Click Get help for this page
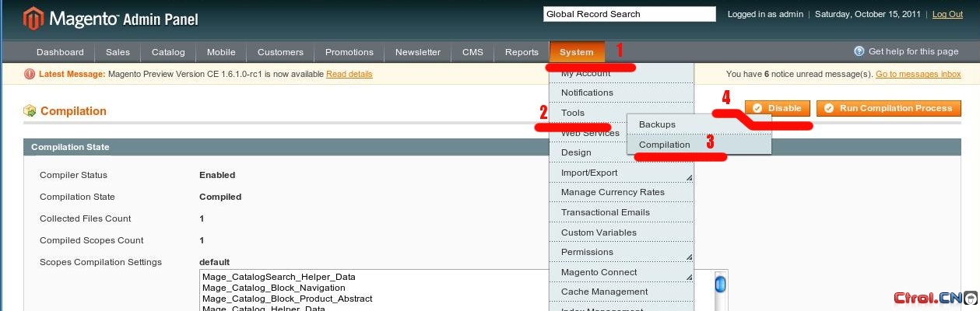Viewport: 980px width, 311px height. [x=914, y=51]
